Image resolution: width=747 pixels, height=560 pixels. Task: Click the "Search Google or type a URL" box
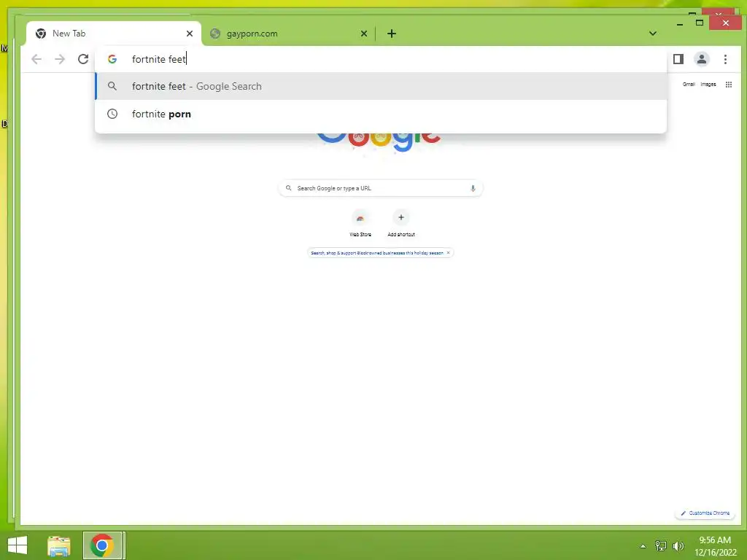380,188
